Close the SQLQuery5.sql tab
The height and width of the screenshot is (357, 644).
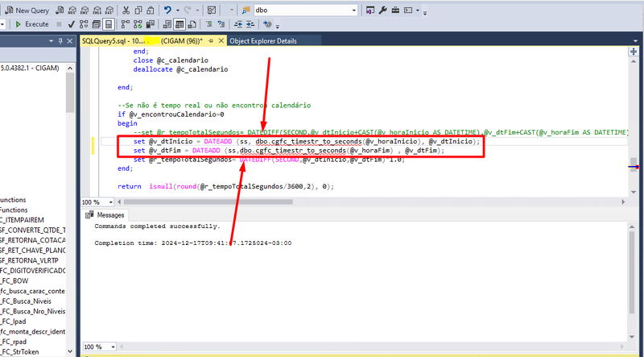tap(221, 41)
